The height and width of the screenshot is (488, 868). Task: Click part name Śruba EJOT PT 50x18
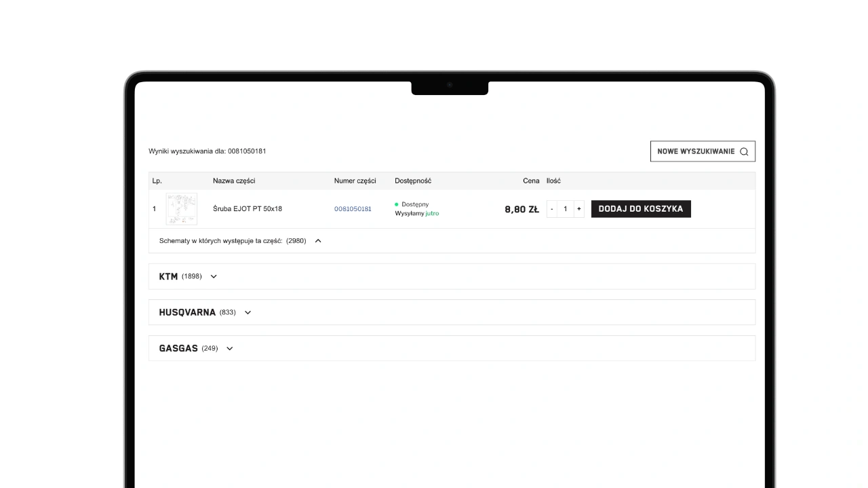click(x=247, y=209)
